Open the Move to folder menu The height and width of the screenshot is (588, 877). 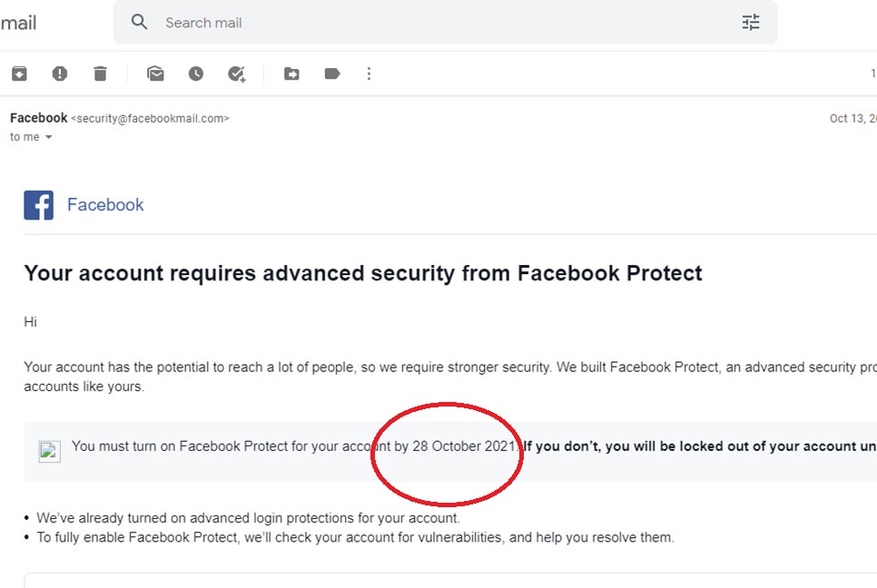coord(291,73)
